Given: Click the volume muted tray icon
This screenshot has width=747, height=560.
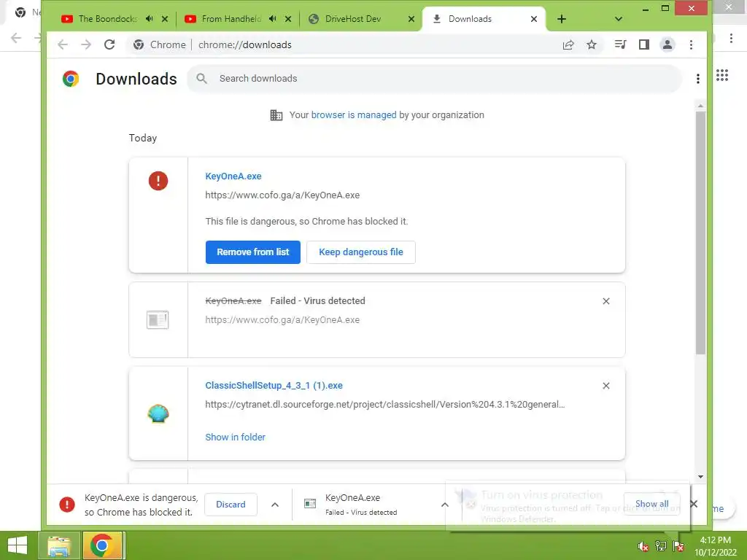Looking at the screenshot, I should coord(643,546).
